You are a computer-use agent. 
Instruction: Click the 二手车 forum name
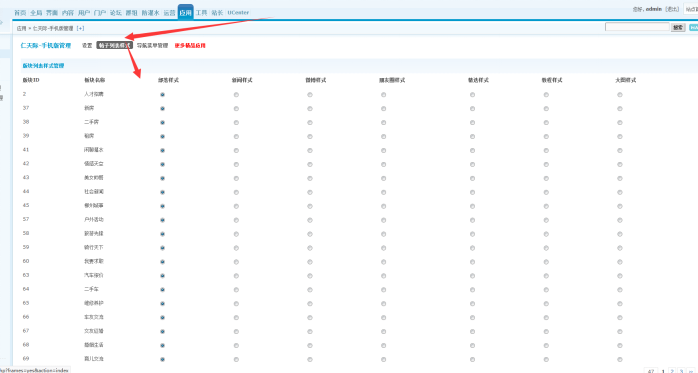coord(91,289)
